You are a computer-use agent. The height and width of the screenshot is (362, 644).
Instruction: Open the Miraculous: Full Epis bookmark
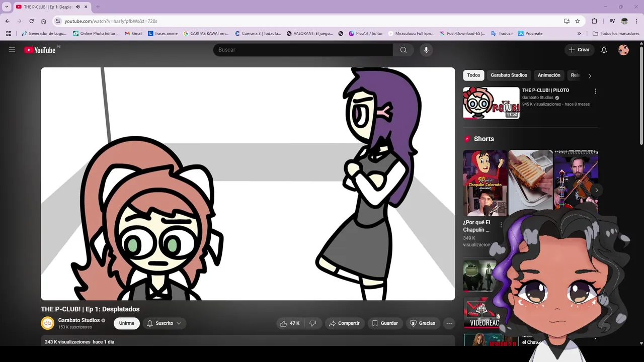(411, 34)
